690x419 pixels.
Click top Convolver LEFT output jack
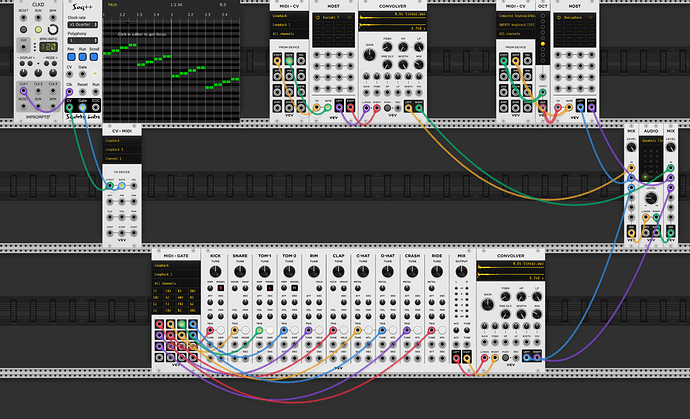[408, 107]
